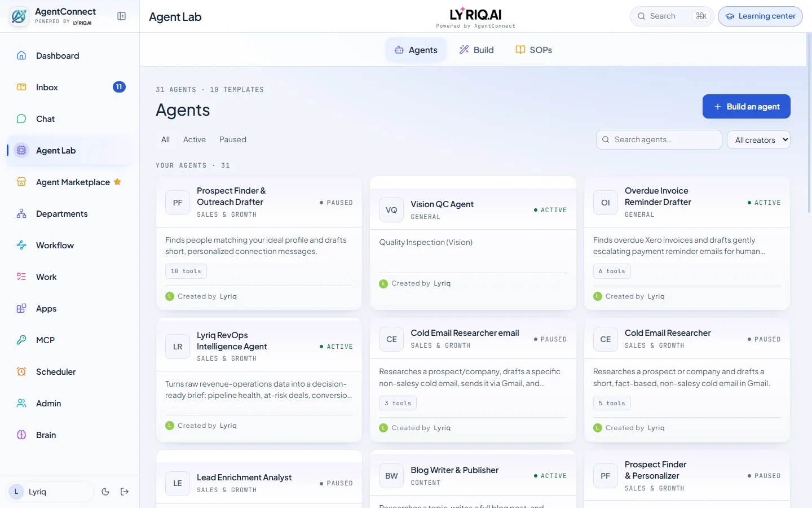Image resolution: width=812 pixels, height=508 pixels.
Task: Open Prospect Finder & Outreach Drafter card
Action: point(259,243)
